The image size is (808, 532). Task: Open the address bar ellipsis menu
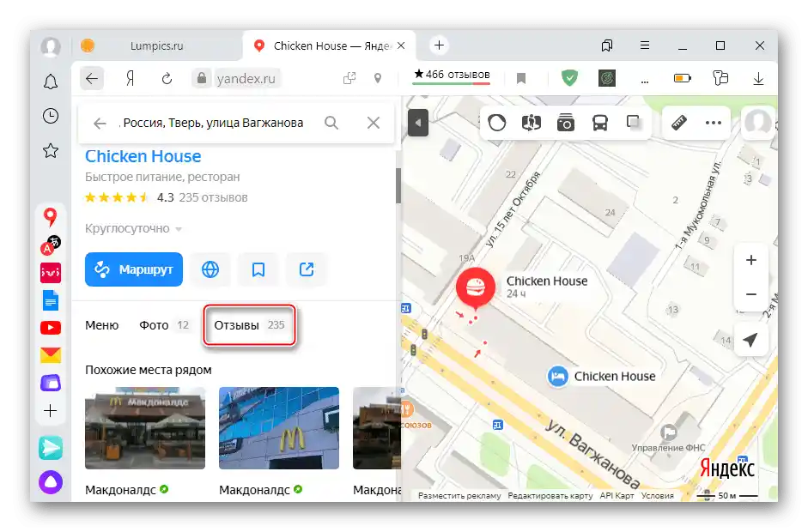(x=645, y=81)
